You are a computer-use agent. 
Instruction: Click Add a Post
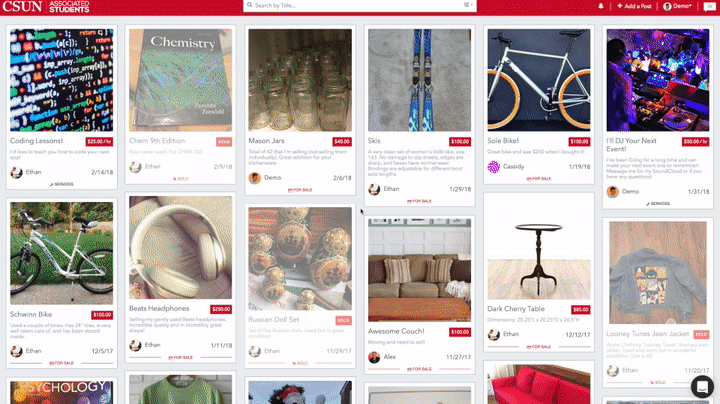(x=634, y=6)
